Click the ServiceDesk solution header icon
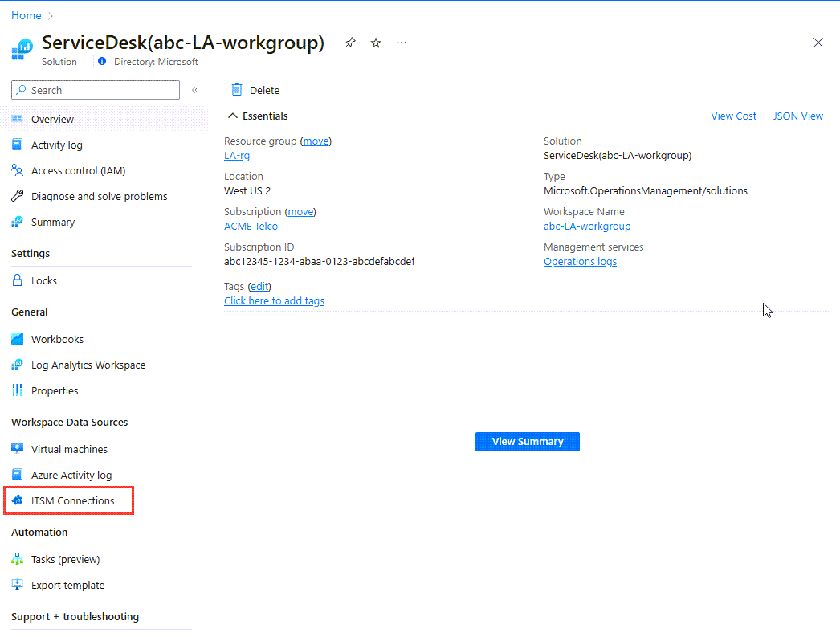Viewport: 840px width, 637px height. click(x=22, y=49)
